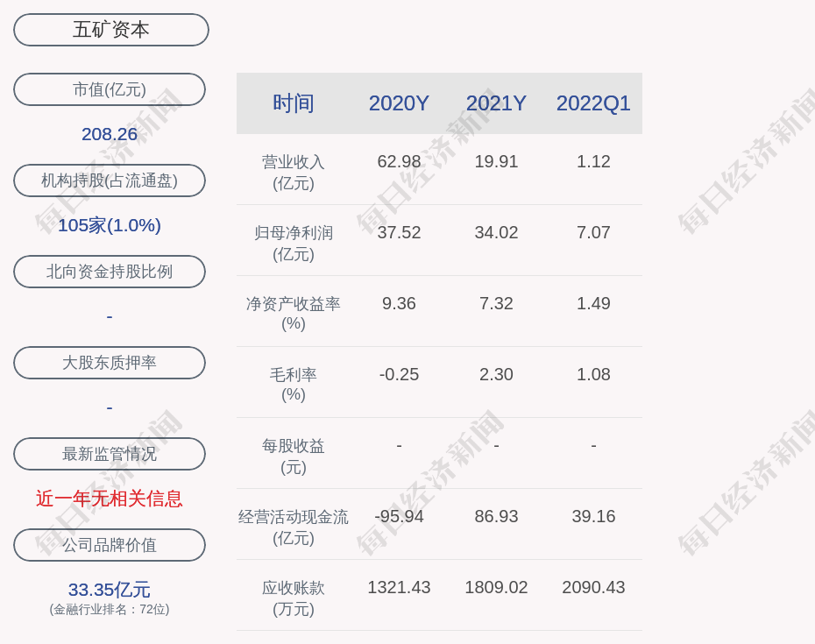Click the 营业收入(亿元) row label
This screenshot has height=644, width=815.
point(294,172)
